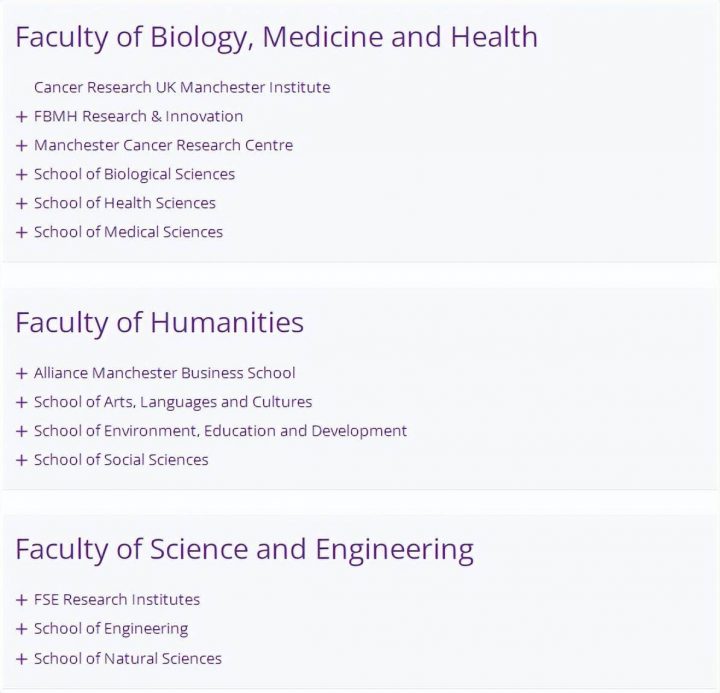This screenshot has height=693, width=720.
Task: Open the School of Engineering link
Action: [111, 629]
